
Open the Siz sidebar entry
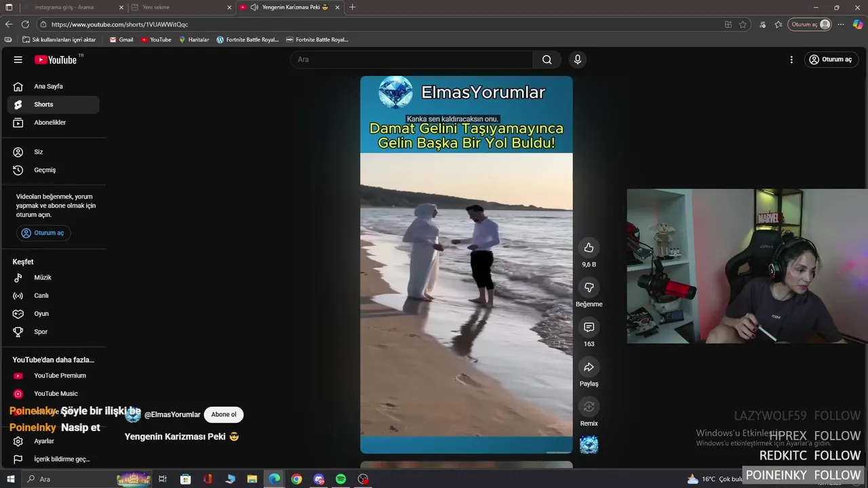pos(53,152)
